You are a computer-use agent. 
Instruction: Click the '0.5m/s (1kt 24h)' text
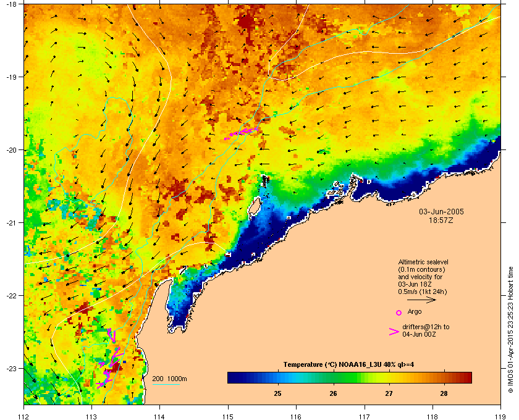(x=423, y=292)
